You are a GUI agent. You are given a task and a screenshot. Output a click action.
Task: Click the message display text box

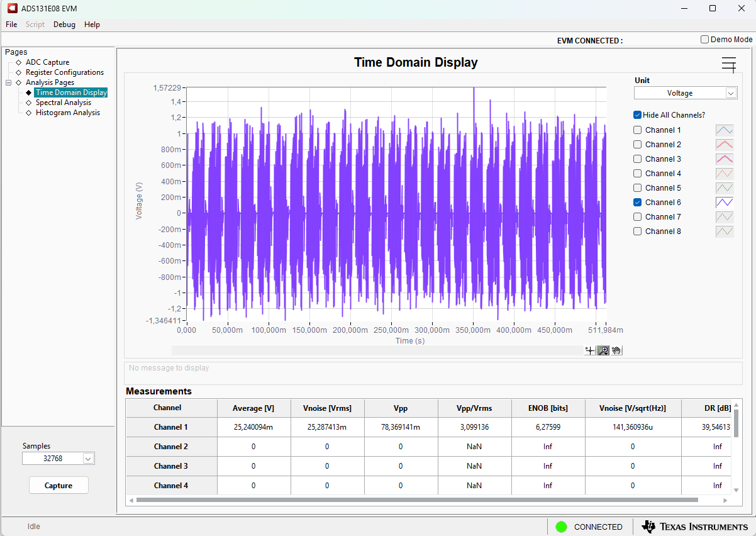click(433, 372)
